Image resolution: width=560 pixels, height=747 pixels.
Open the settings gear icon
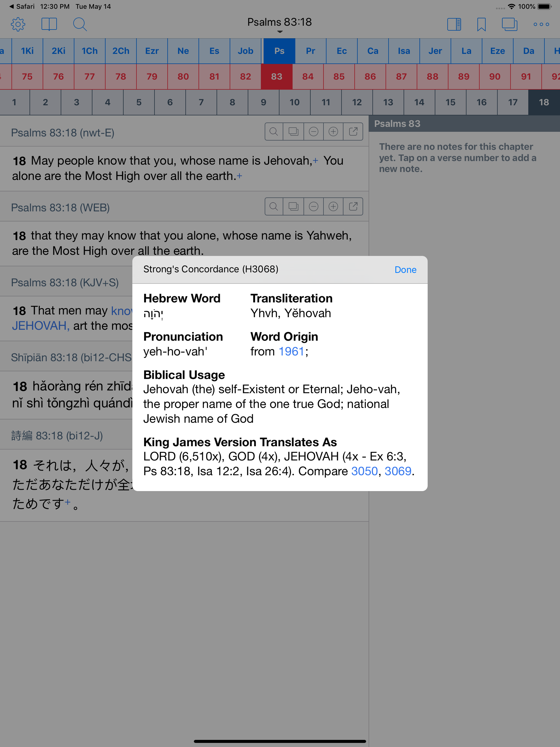18,24
